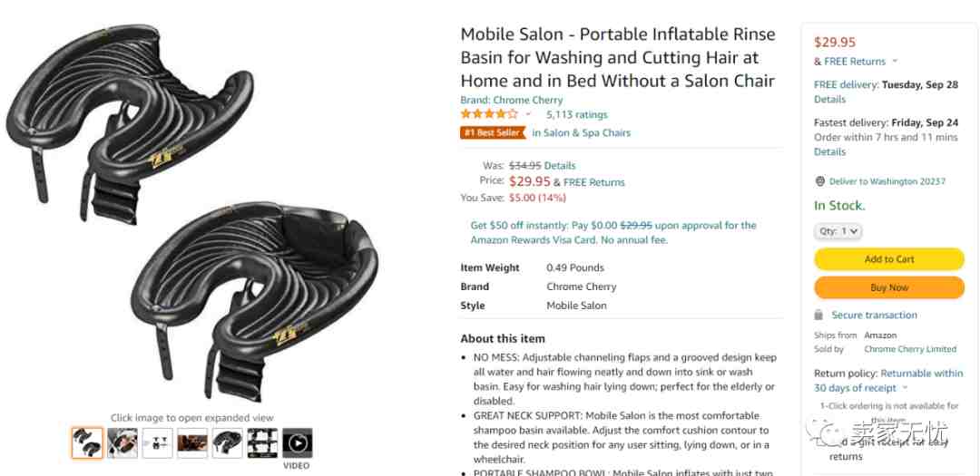
Task: Open the Qty quantity selector
Action: (838, 231)
